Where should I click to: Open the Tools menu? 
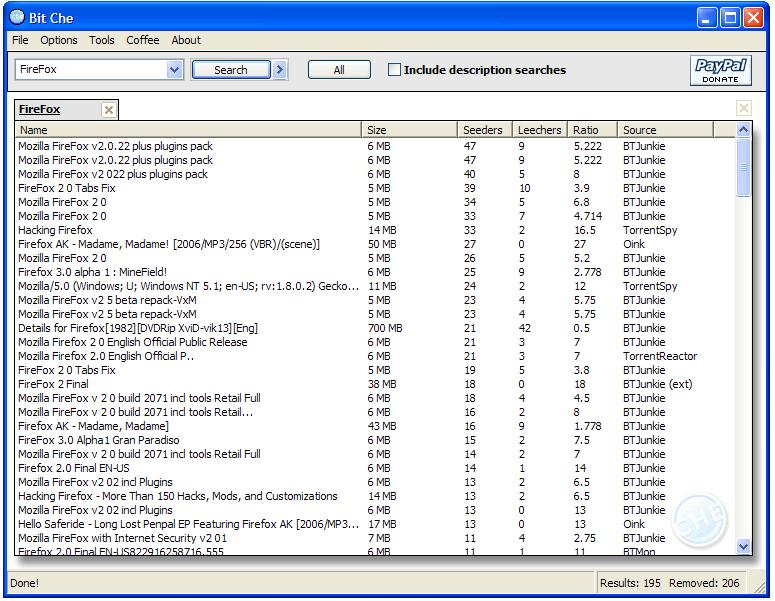point(102,40)
